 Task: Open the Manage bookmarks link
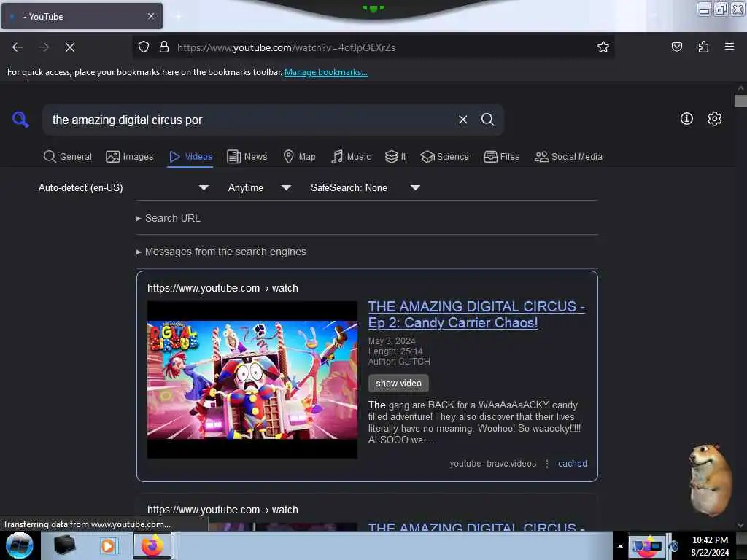(x=326, y=72)
